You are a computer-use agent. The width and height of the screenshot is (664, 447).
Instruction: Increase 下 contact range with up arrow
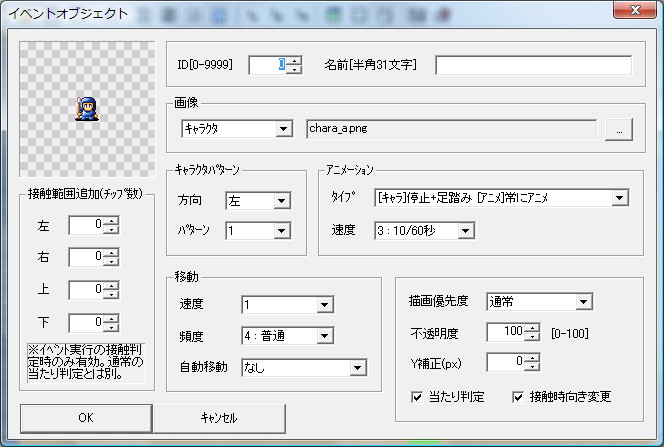click(112, 318)
